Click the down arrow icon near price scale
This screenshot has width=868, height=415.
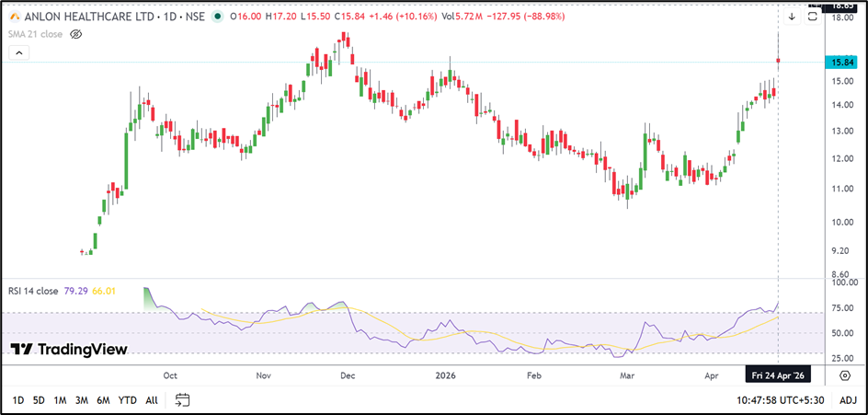(792, 17)
